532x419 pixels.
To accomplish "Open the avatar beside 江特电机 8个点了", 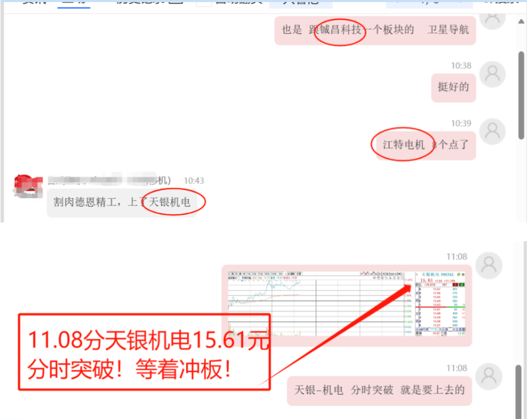I will pyautogui.click(x=493, y=132).
